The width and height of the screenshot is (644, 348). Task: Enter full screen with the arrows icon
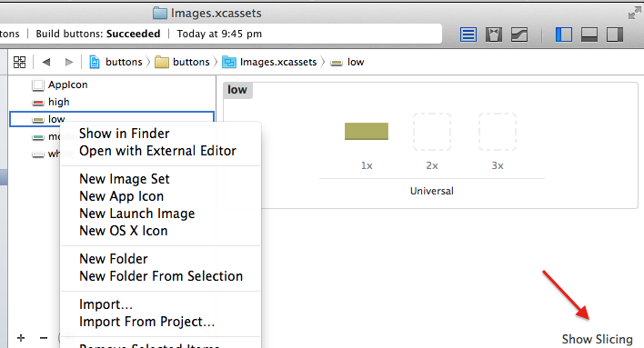coord(634,14)
